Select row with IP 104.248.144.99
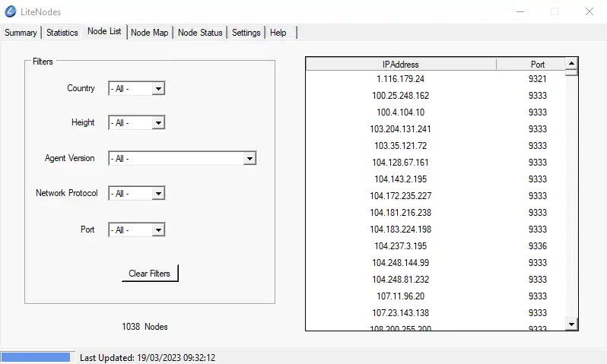607x364 pixels. click(436, 263)
